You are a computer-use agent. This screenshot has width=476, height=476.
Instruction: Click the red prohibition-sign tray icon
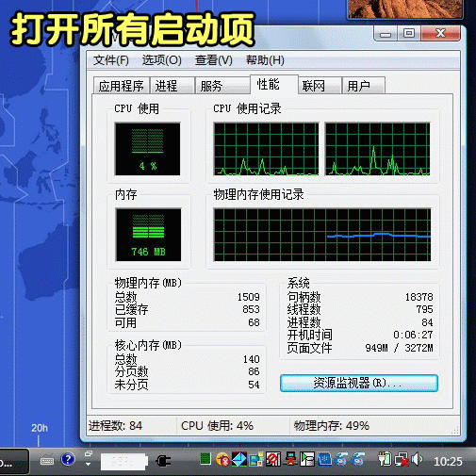click(x=273, y=459)
